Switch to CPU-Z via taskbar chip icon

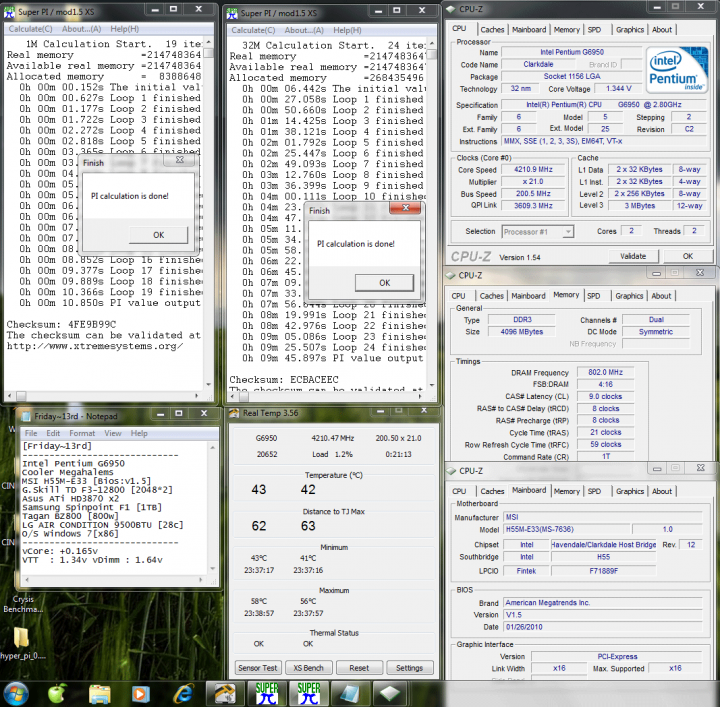[389, 694]
